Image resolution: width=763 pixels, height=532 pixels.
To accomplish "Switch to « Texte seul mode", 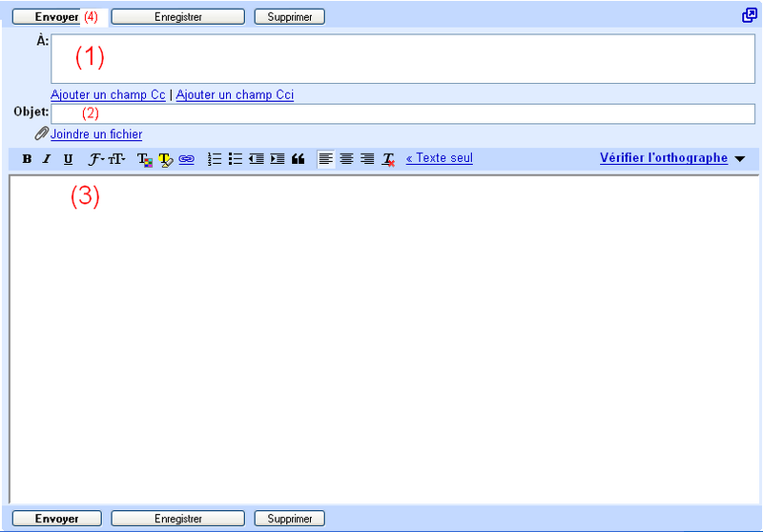I will pyautogui.click(x=440, y=158).
